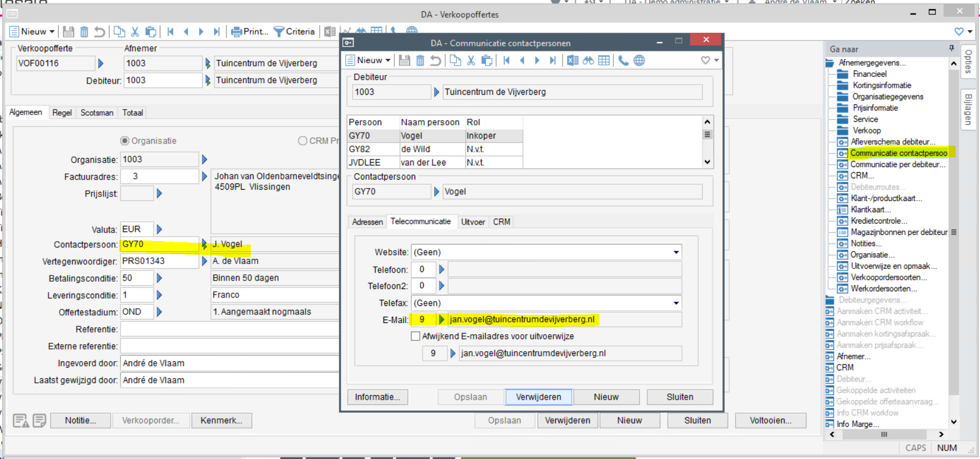Open Communicatie per debiteur... in Ga naar

(x=898, y=164)
